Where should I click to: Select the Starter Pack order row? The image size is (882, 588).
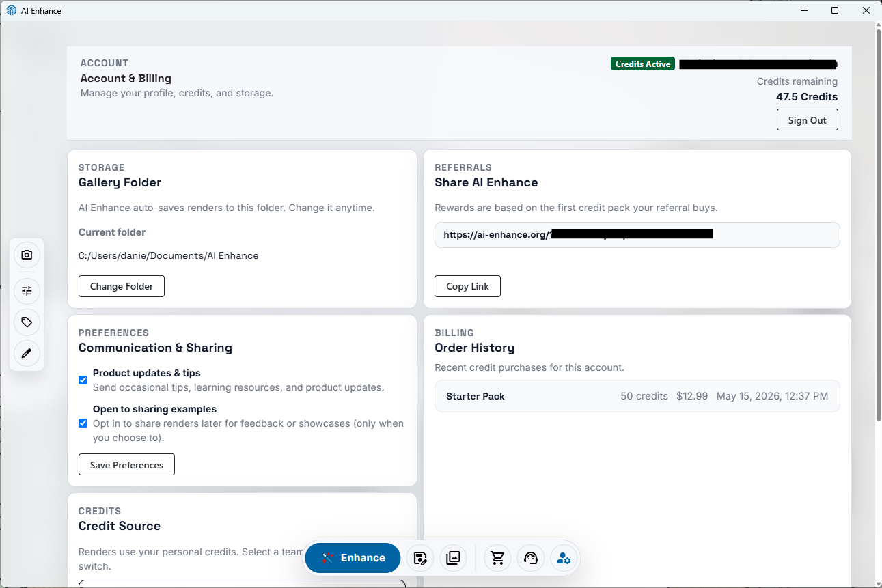[x=637, y=396]
